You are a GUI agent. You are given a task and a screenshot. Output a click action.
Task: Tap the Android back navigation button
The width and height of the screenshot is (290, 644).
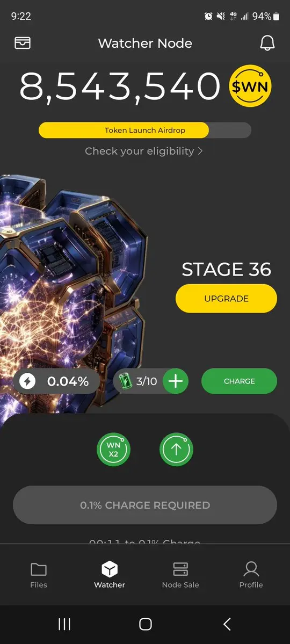click(227, 624)
